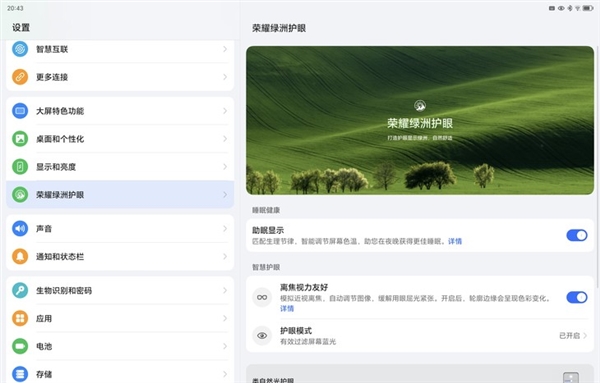Expand 护眼模式 via 已开启 chevron
The height and width of the screenshot is (383, 600).
coord(585,336)
